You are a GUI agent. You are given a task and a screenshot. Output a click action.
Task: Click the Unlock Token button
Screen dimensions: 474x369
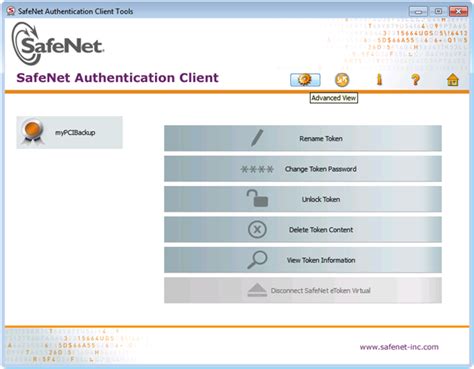point(303,199)
